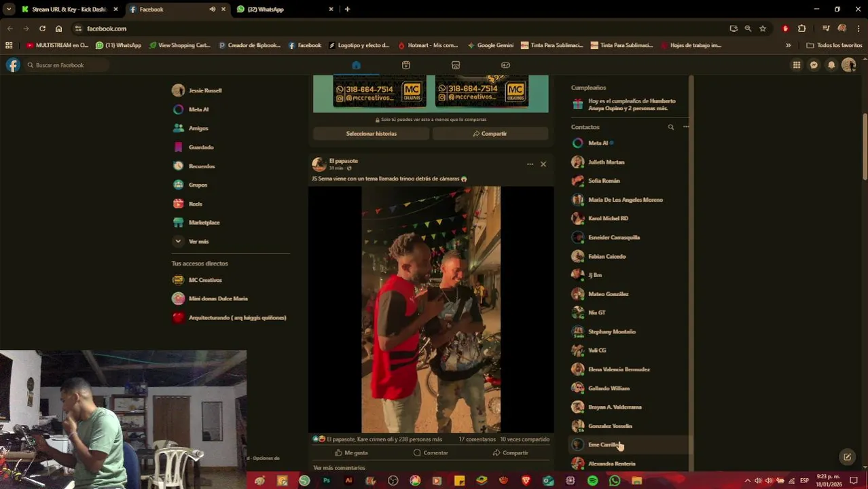Open Hotmart bookmark
This screenshot has height=489, width=868.
428,46
